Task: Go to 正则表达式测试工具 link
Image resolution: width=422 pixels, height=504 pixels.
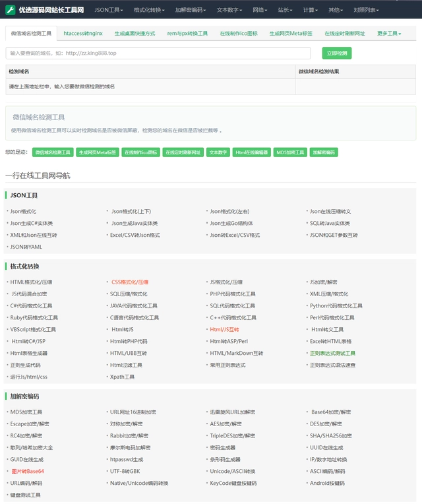Action: 332,354
